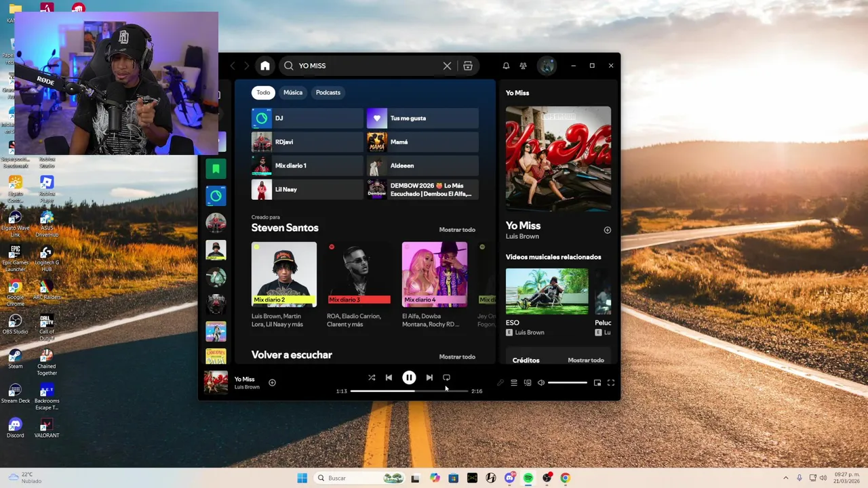Open the Discord desktop shortcut
Image resolution: width=868 pixels, height=488 pixels.
[x=15, y=428]
